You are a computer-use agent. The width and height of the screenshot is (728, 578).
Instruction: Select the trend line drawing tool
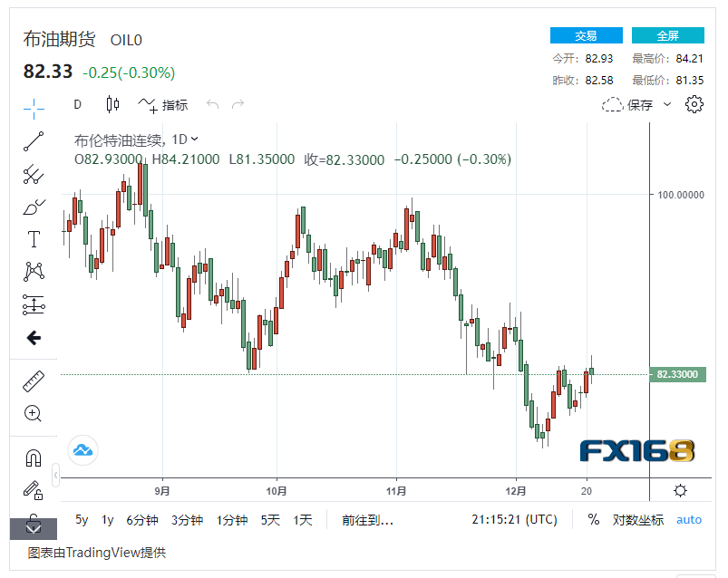tap(34, 140)
